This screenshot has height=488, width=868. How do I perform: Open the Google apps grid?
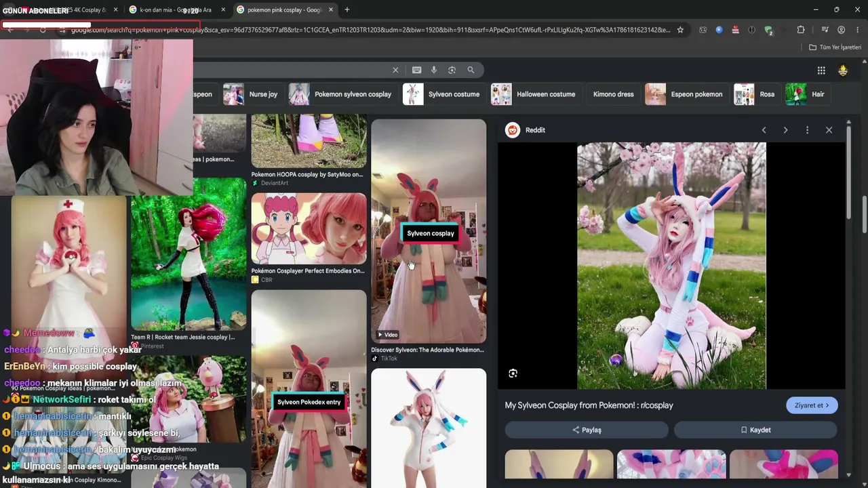pyautogui.click(x=821, y=70)
